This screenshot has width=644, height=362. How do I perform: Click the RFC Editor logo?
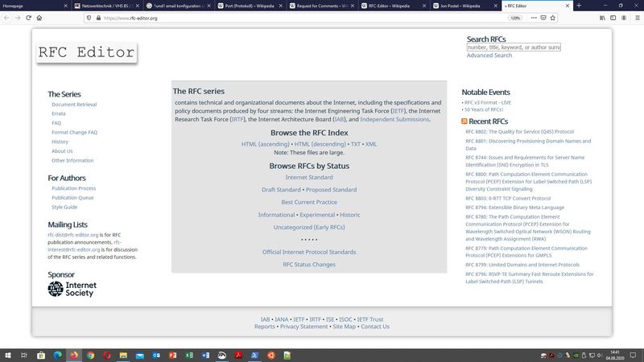point(86,52)
